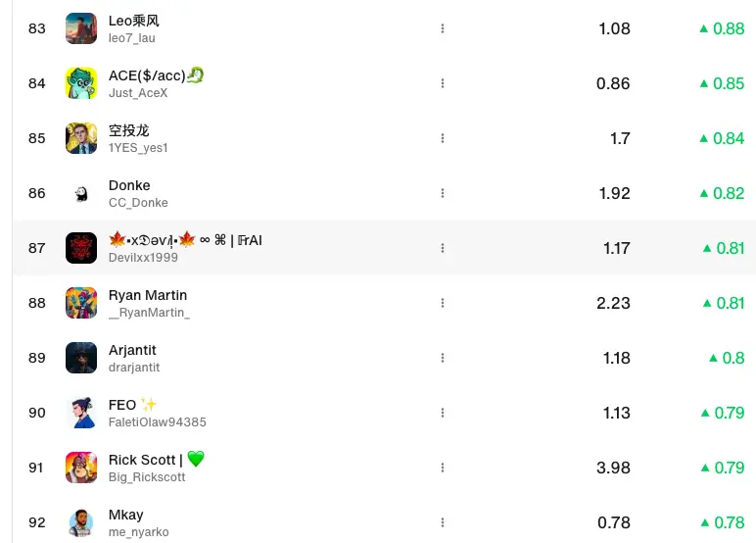Open three-dot menu for Ryan Martin
The image size is (756, 543).
442,303
